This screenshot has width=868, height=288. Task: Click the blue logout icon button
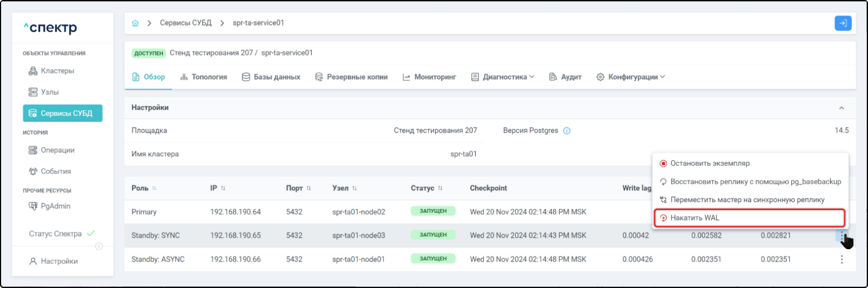click(843, 23)
